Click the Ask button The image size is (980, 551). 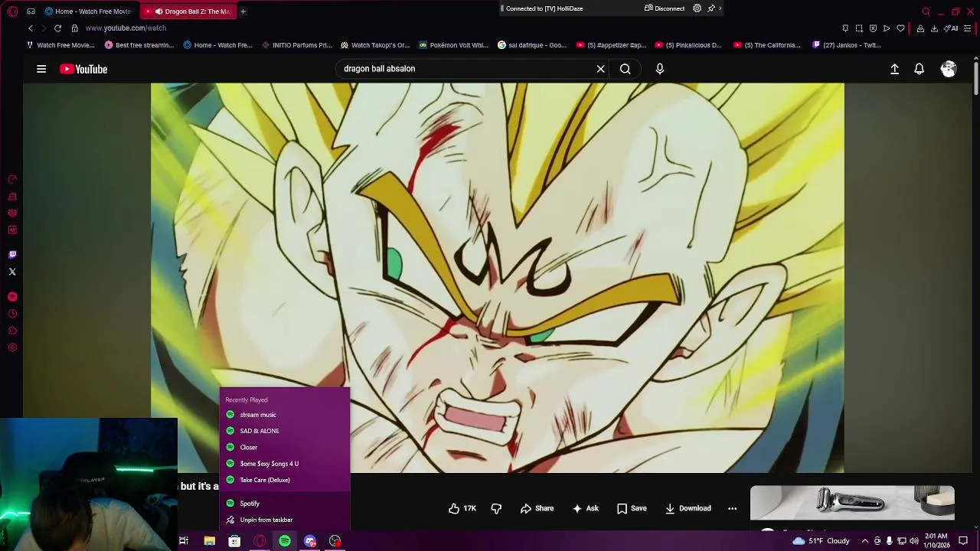pos(585,508)
